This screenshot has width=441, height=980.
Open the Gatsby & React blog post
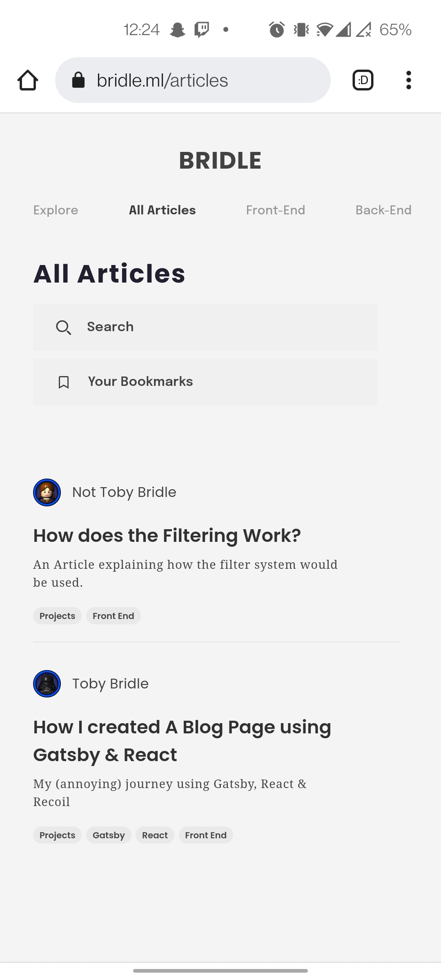(x=182, y=740)
